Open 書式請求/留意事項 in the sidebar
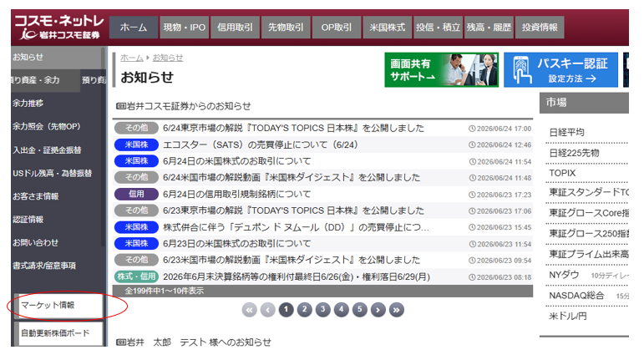644x355 pixels. tap(44, 266)
